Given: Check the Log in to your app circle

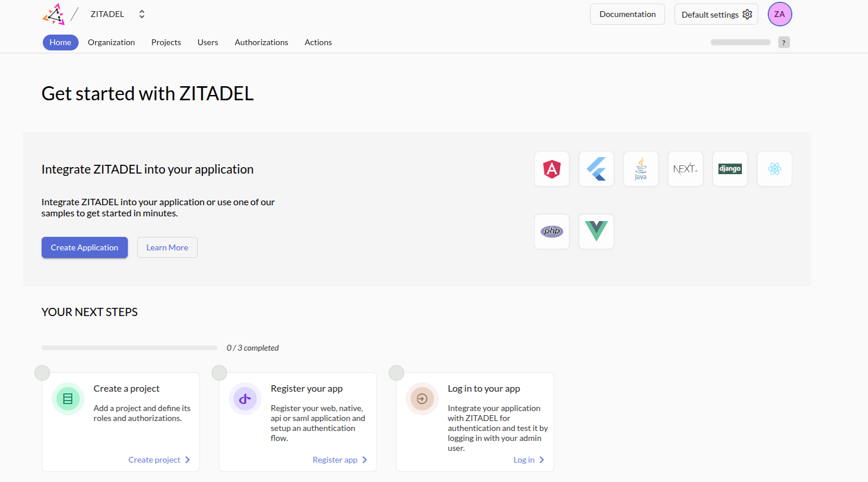Looking at the screenshot, I should coord(396,373).
